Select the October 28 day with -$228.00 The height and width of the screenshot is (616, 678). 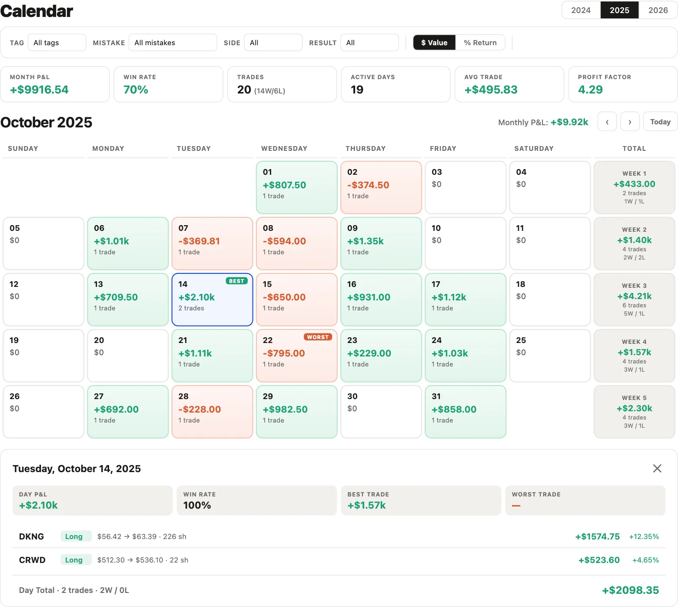[x=213, y=412]
